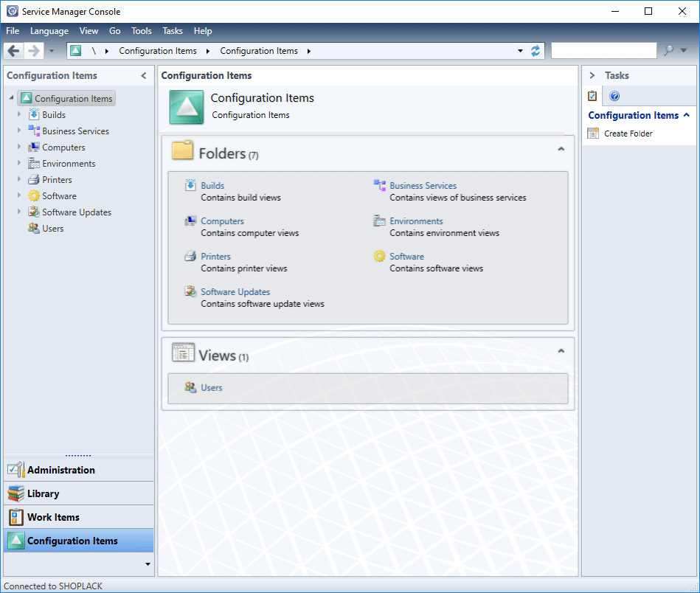Switch to the Work Items workspace
This screenshot has height=593, width=700.
pos(79,517)
